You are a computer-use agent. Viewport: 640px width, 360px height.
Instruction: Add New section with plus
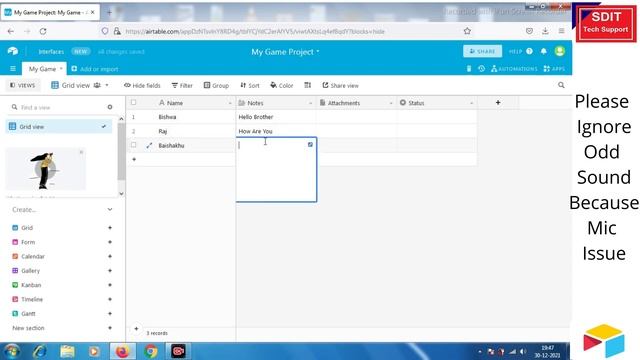point(110,328)
